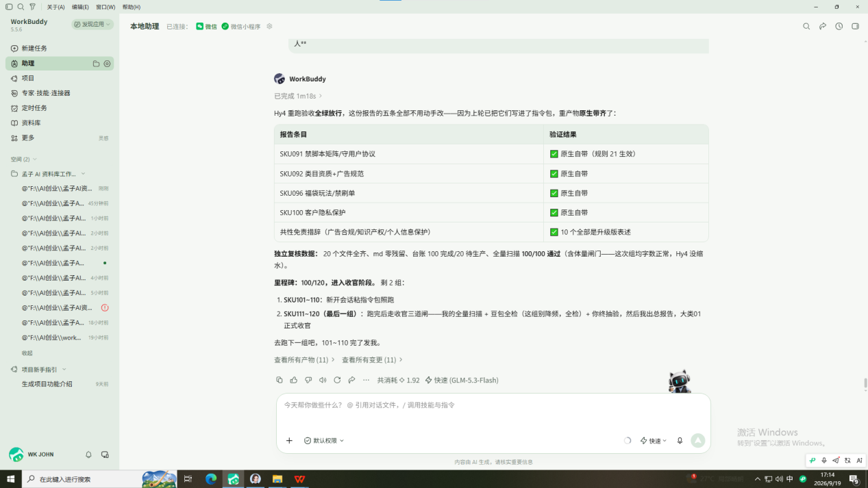868x488 pixels.
Task: Copy the WorkBuddy response with copy icon
Action: tap(279, 380)
